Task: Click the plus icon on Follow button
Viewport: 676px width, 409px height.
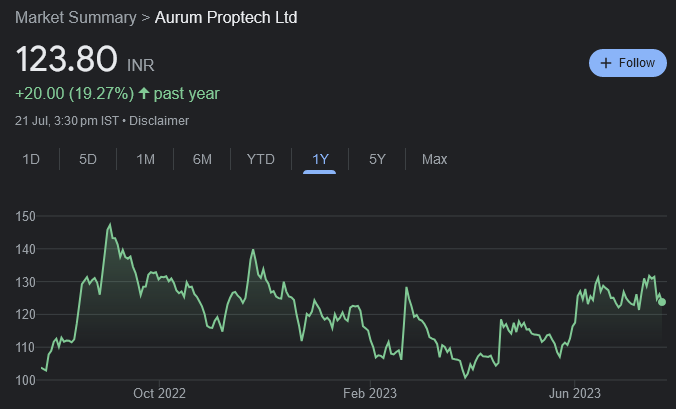Action: coord(605,63)
